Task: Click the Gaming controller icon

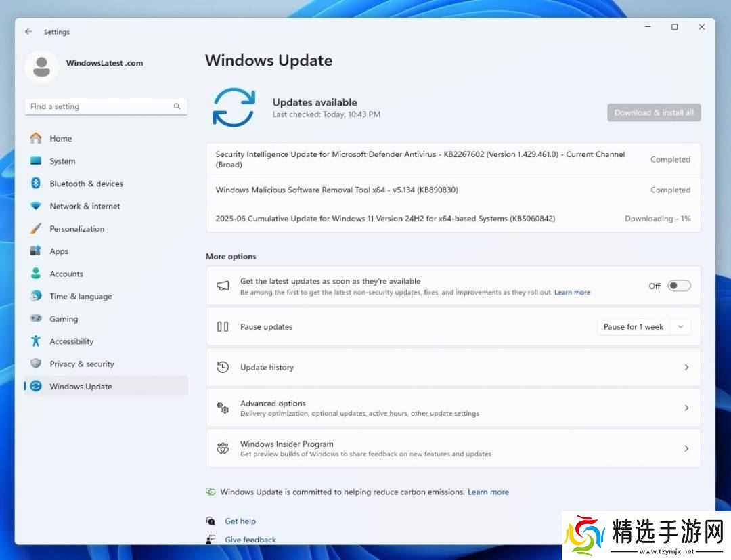Action: click(x=36, y=319)
